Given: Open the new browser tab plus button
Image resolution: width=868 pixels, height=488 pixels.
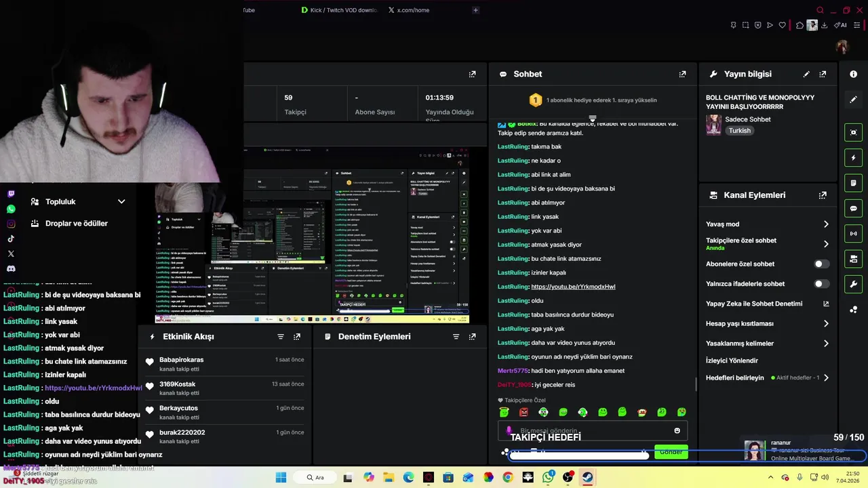Looking at the screenshot, I should pyautogui.click(x=475, y=10).
